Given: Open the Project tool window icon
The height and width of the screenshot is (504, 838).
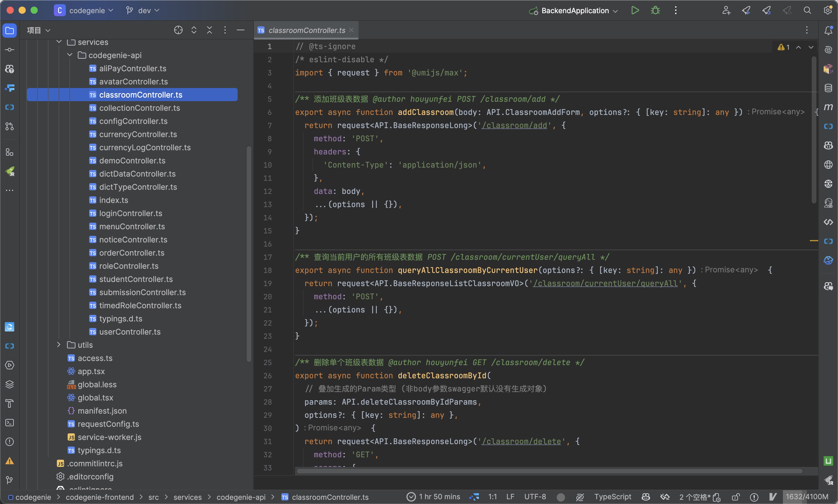Looking at the screenshot, I should pyautogui.click(x=10, y=31).
